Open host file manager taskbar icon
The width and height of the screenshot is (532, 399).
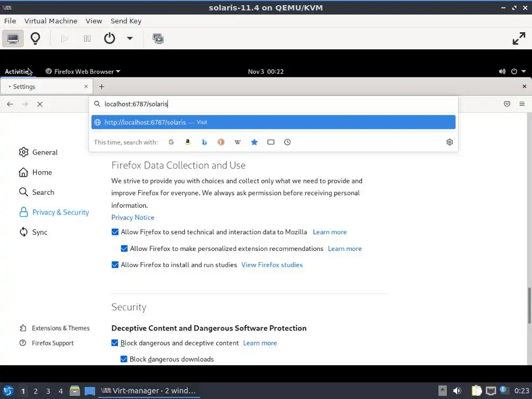click(75, 391)
